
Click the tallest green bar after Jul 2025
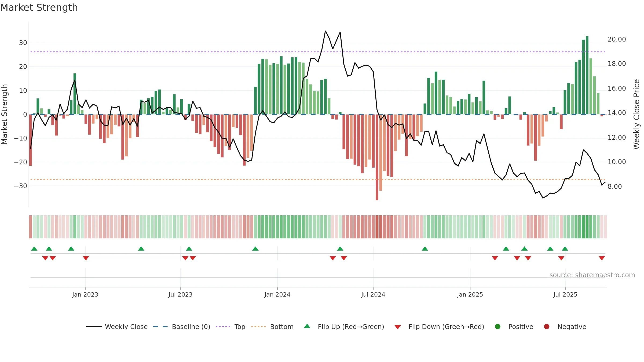[587, 75]
